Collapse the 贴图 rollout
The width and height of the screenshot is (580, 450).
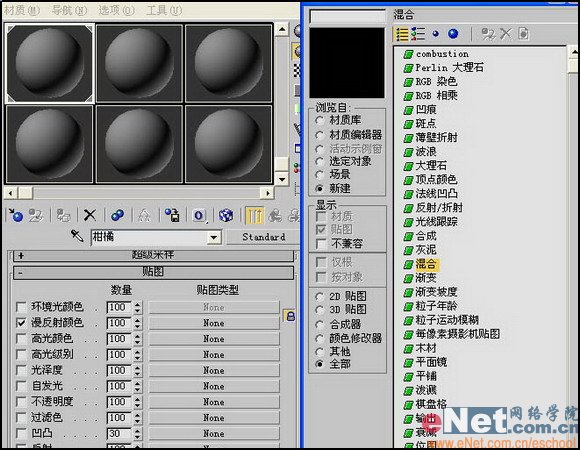154,273
